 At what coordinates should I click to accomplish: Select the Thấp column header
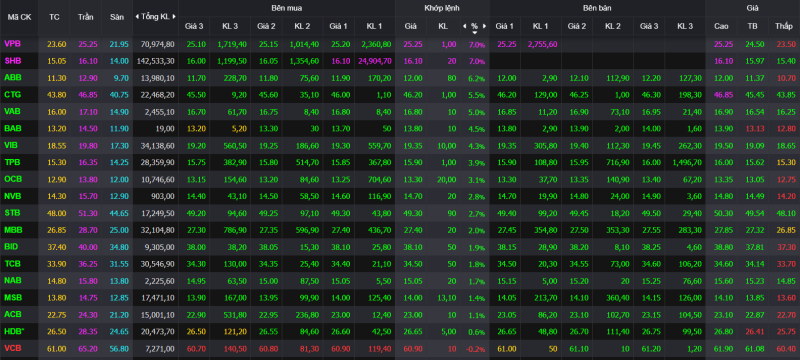point(783,26)
